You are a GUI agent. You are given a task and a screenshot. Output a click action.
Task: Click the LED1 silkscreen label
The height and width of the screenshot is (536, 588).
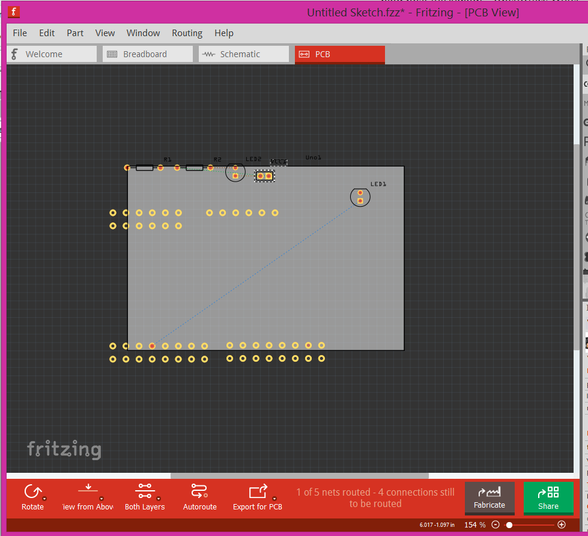click(x=378, y=184)
